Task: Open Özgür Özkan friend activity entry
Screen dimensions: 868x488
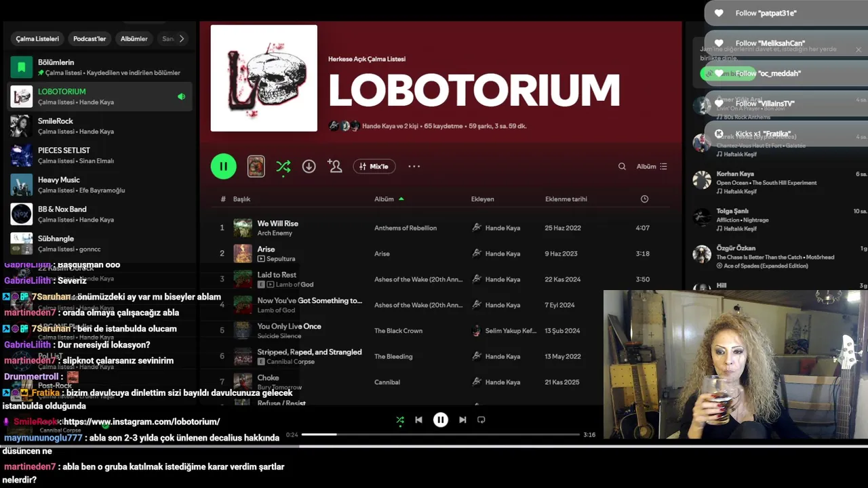Action: coord(778,257)
